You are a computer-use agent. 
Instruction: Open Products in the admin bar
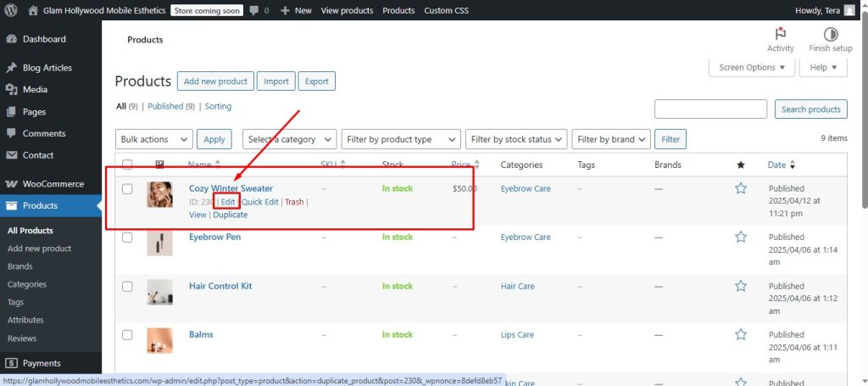(x=398, y=10)
